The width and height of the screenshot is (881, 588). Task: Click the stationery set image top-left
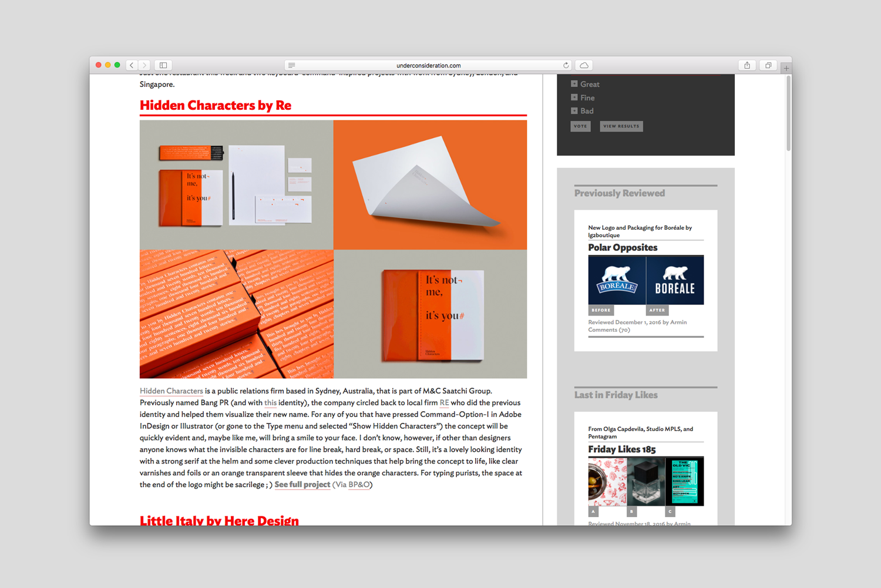(x=236, y=184)
